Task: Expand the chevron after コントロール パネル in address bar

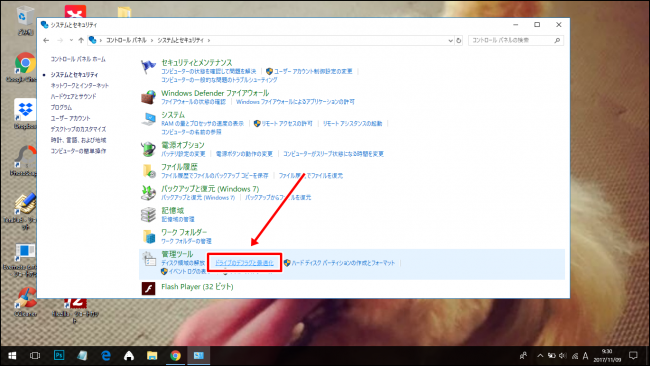Action: click(x=152, y=40)
